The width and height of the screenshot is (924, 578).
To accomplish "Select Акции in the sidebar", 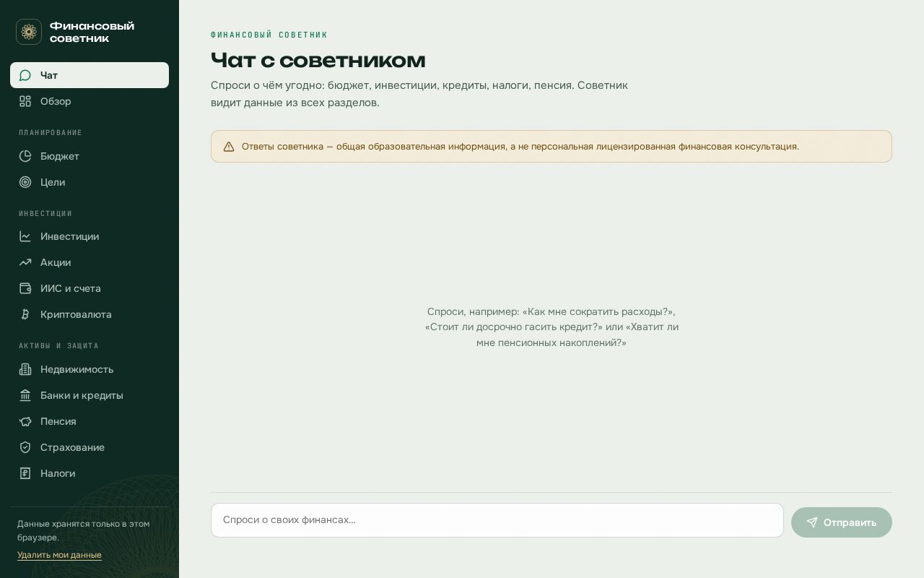I will (90, 262).
